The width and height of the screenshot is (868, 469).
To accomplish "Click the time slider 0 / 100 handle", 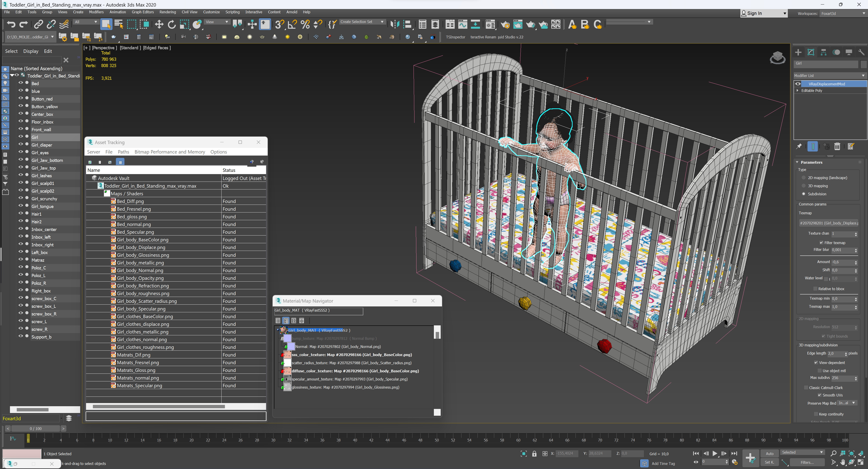I will pos(35,429).
